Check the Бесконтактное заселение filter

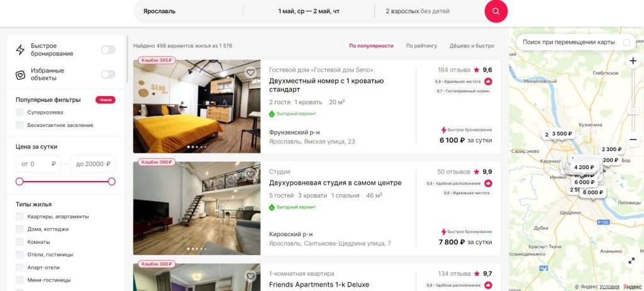pyautogui.click(x=19, y=125)
